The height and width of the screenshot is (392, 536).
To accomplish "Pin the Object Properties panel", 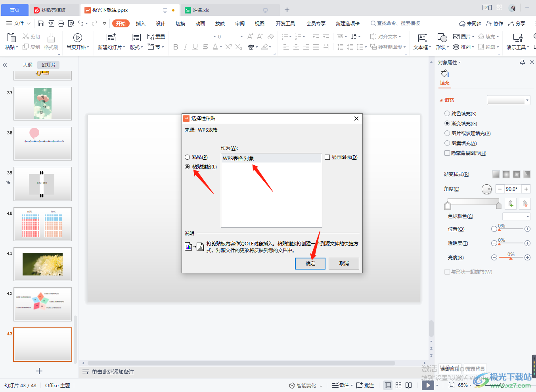I will (522, 62).
